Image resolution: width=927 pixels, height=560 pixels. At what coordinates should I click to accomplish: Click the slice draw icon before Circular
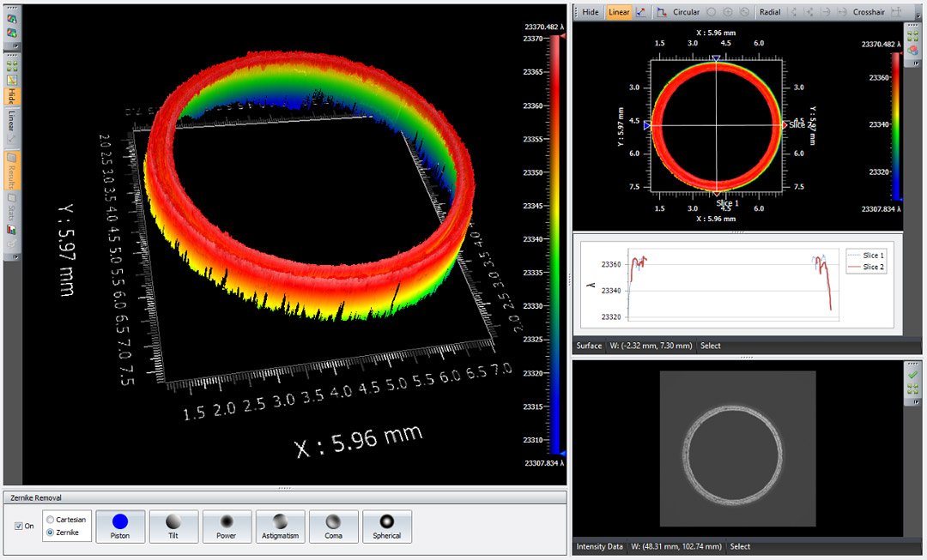(x=662, y=12)
